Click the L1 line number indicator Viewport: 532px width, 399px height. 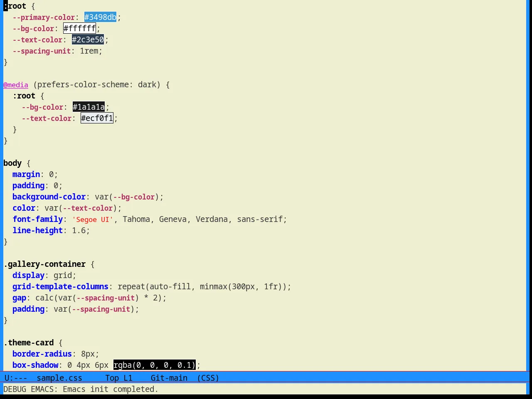point(128,378)
